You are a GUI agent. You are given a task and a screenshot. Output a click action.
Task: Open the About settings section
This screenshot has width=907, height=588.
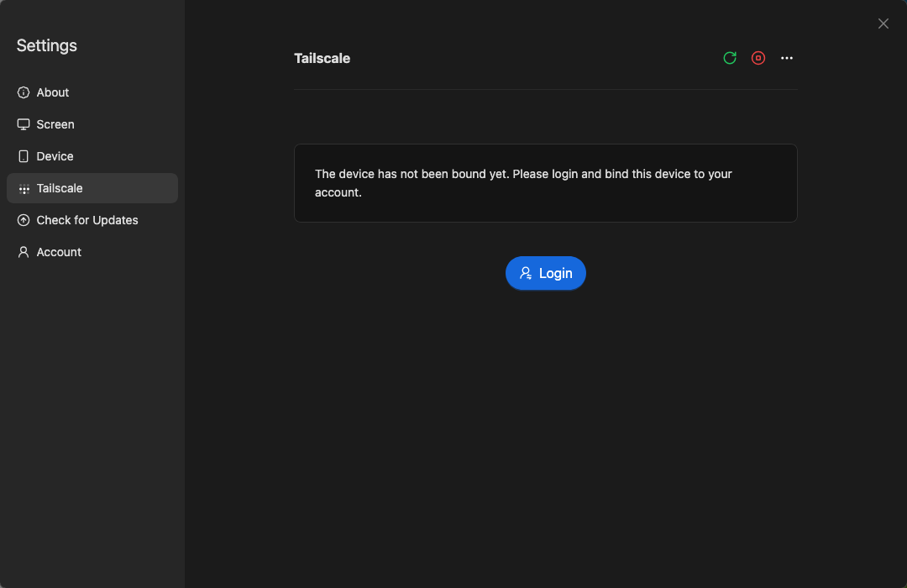[92, 92]
